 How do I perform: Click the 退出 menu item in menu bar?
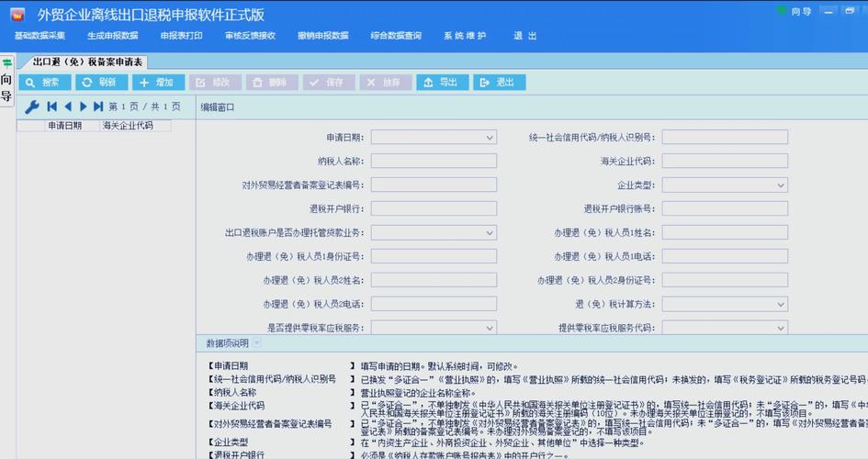524,36
